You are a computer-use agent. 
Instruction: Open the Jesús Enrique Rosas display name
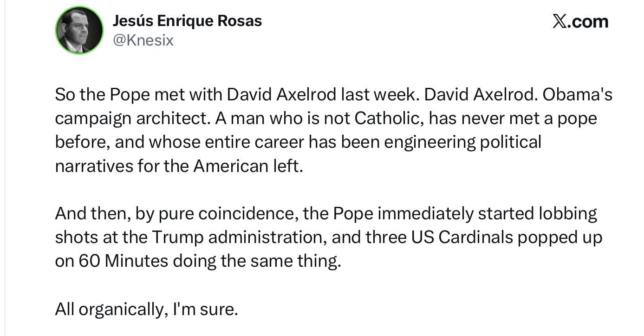(x=187, y=21)
